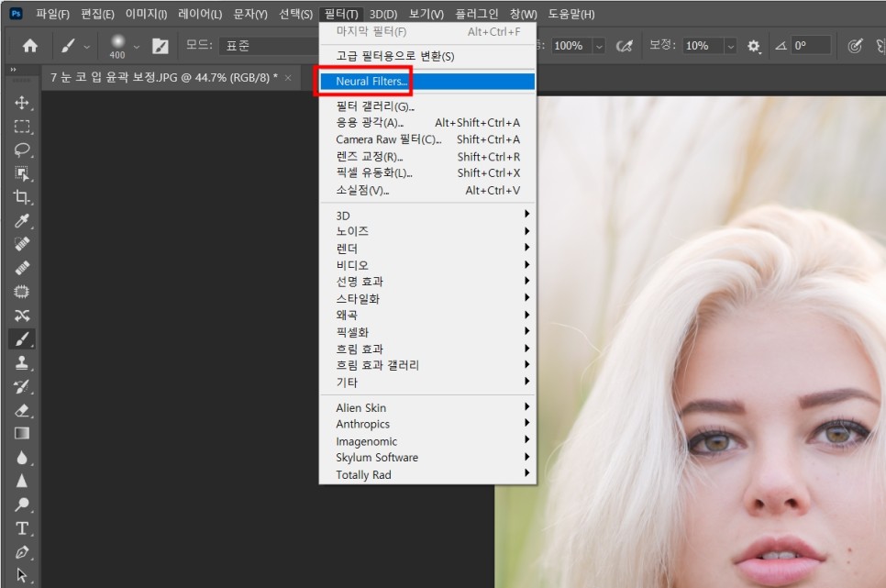Image resolution: width=886 pixels, height=588 pixels.
Task: Select the Rectangular Marquee tool
Action: 22,127
